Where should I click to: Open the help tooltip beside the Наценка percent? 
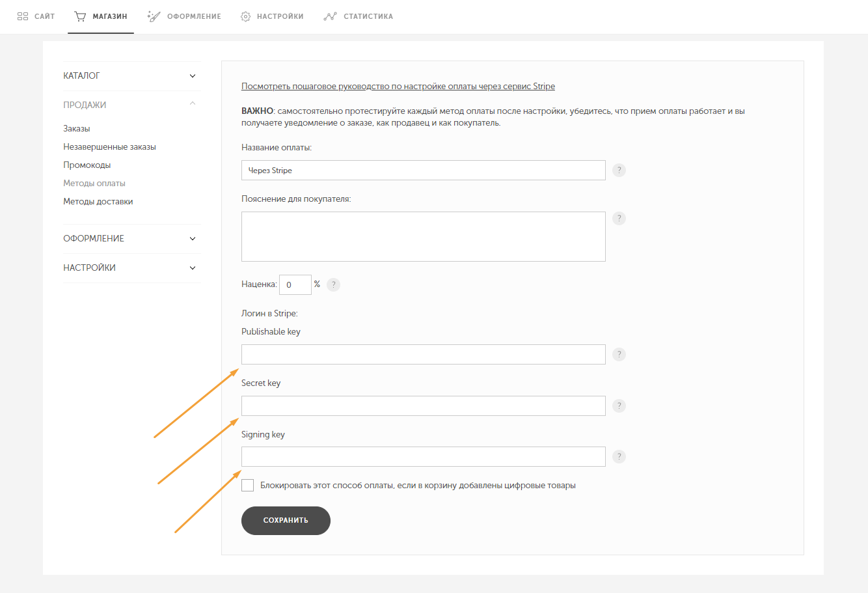[333, 284]
